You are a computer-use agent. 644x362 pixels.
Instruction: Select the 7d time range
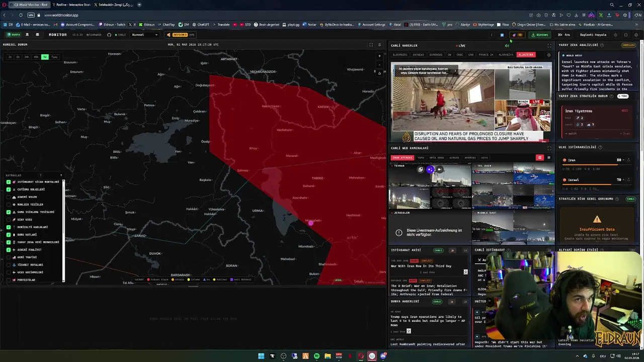45,57
